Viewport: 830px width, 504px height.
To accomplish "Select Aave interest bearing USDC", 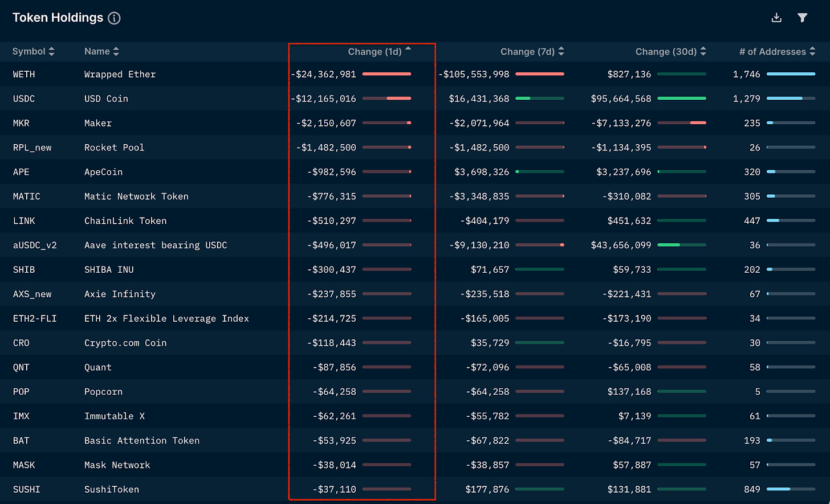I will pyautogui.click(x=156, y=245).
